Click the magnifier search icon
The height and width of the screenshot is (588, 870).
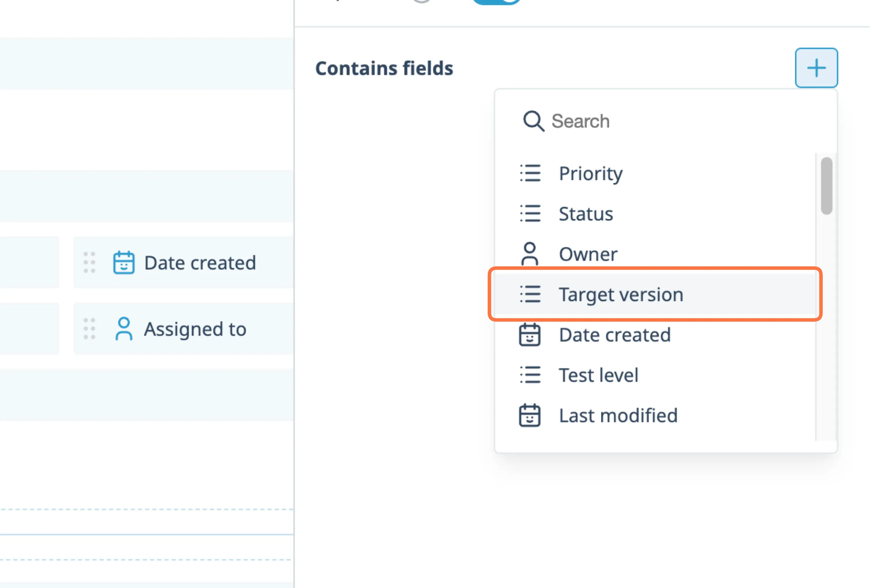[x=533, y=121]
